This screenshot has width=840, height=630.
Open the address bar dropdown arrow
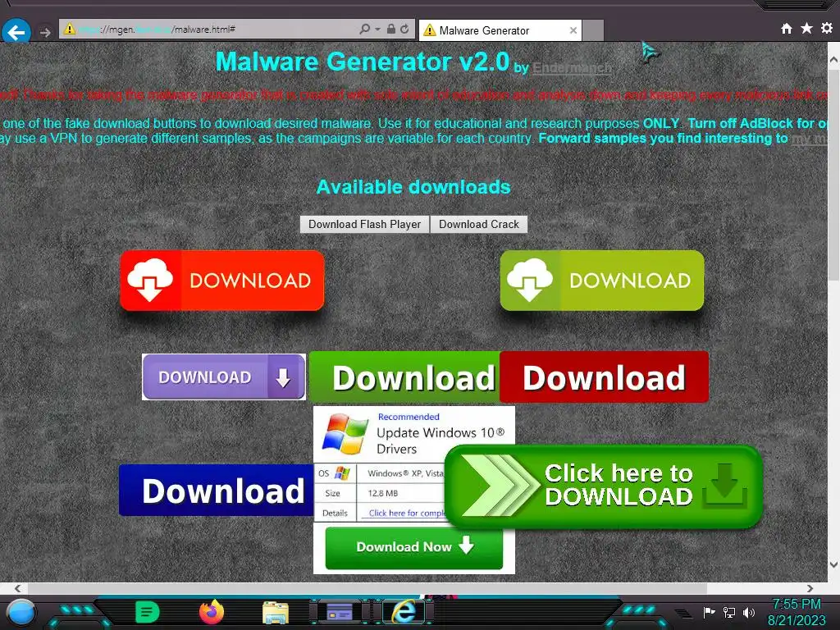pos(377,29)
